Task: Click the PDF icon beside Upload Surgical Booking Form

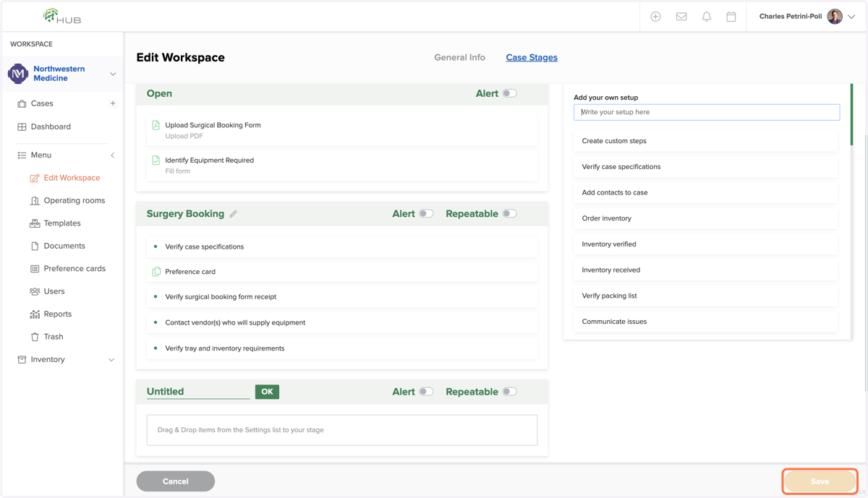Action: click(156, 125)
